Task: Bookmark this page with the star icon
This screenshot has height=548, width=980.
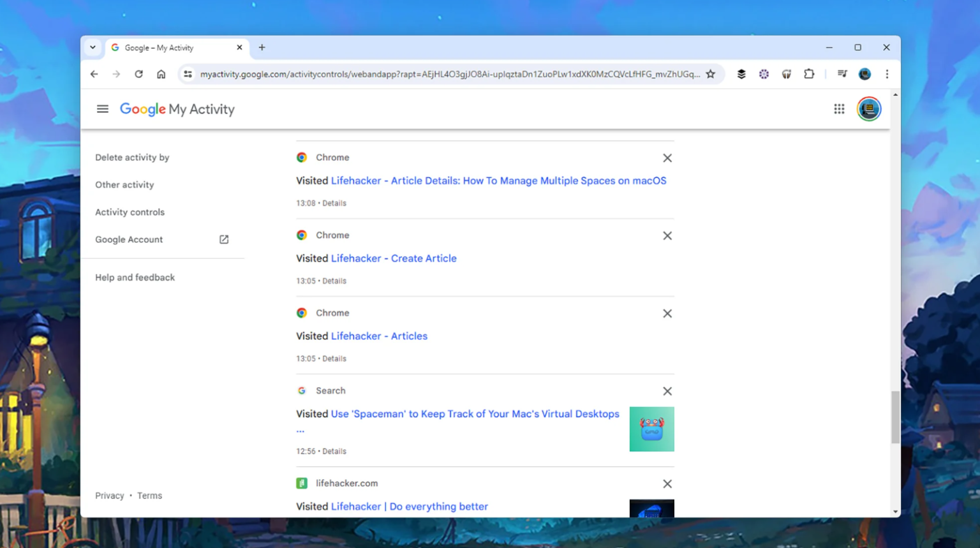Action: 711,74
